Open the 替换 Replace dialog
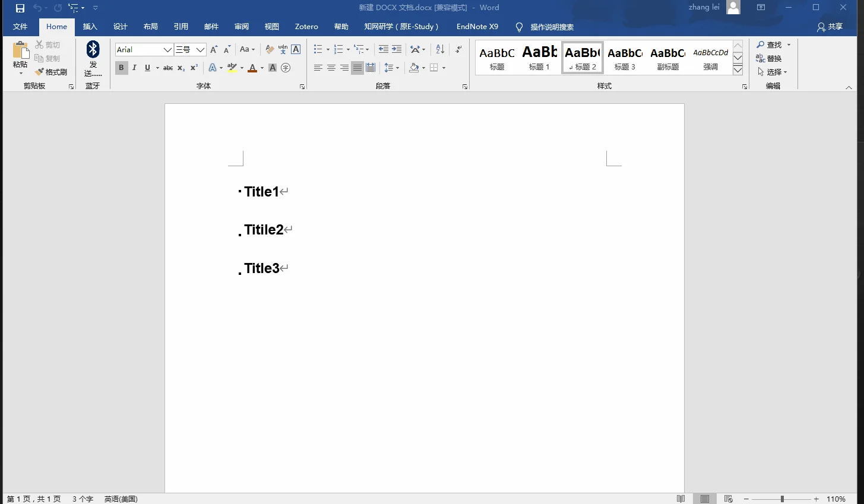Image resolution: width=864 pixels, height=504 pixels. point(769,58)
